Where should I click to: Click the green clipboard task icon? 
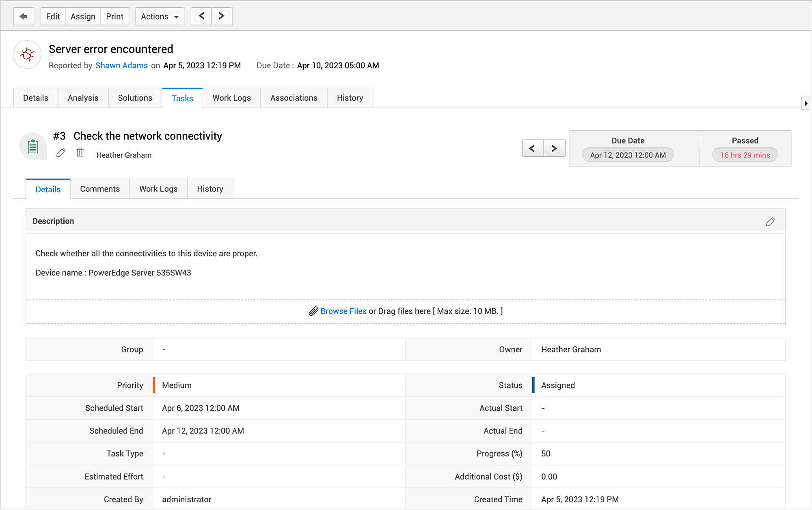pyautogui.click(x=33, y=146)
